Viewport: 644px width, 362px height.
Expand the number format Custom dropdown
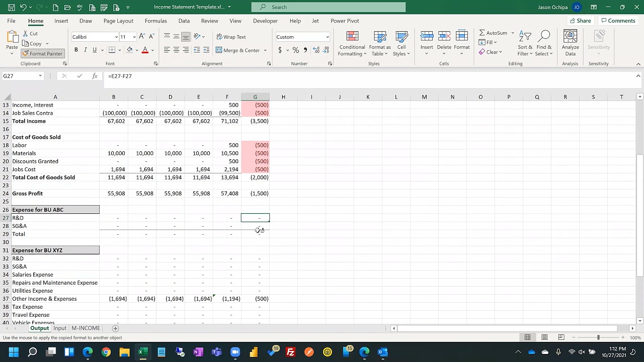327,37
